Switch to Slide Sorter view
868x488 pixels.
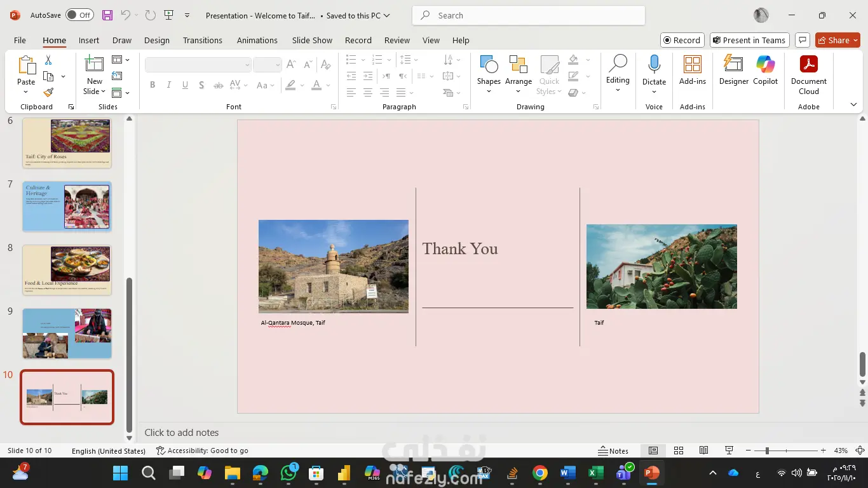tap(678, 451)
